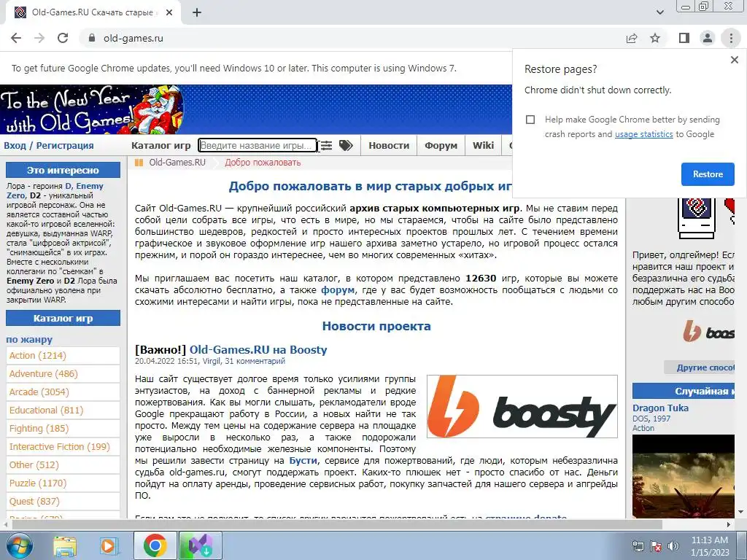Open the форум link in welcome text
Viewport: 747px width, 560px height.
tap(338, 290)
